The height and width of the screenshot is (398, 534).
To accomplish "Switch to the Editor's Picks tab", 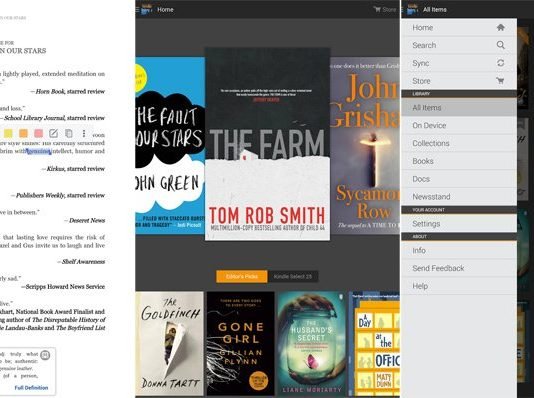I will (x=242, y=276).
